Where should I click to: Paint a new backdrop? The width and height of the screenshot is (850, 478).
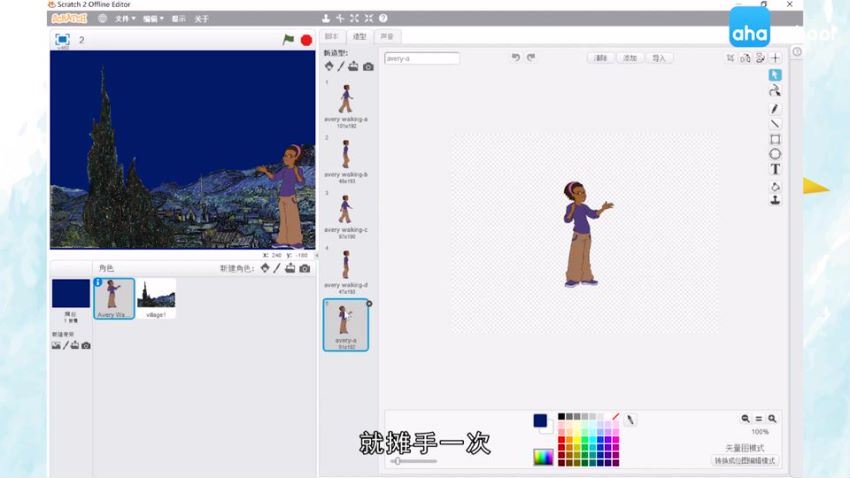pyautogui.click(x=66, y=345)
